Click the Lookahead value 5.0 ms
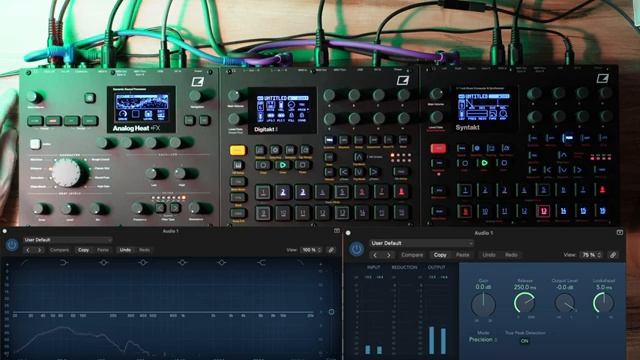Screen dimensions: 640x360 [604, 287]
